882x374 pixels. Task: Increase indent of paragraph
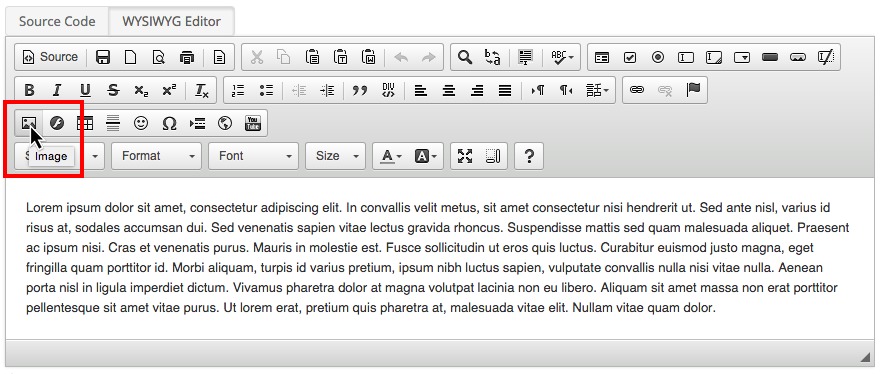point(327,90)
